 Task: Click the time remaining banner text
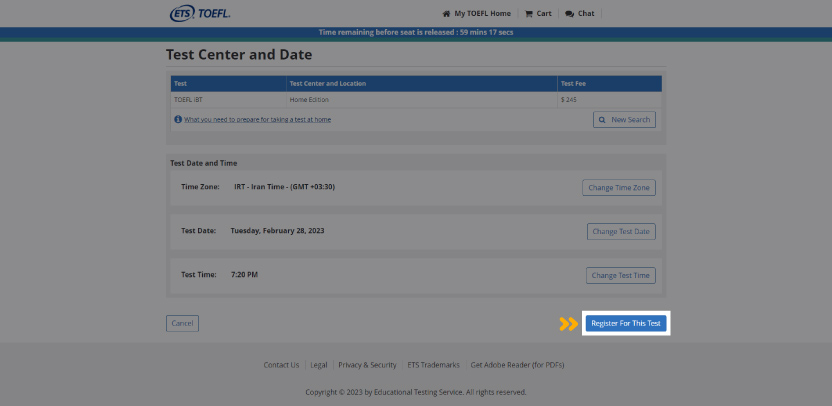coord(416,32)
